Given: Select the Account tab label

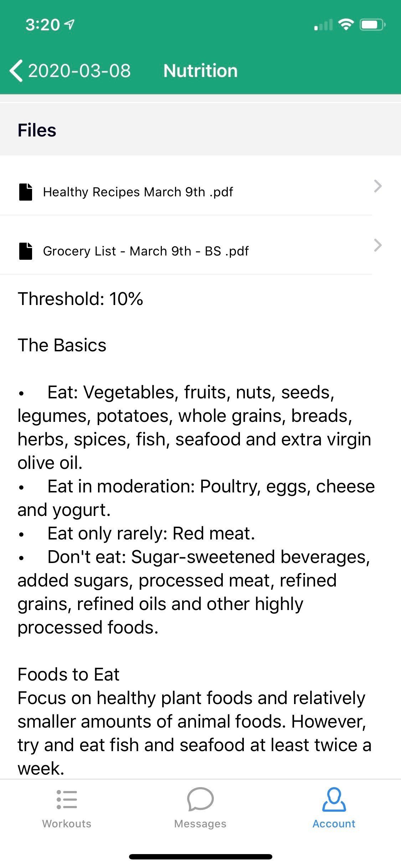Looking at the screenshot, I should point(334,823).
